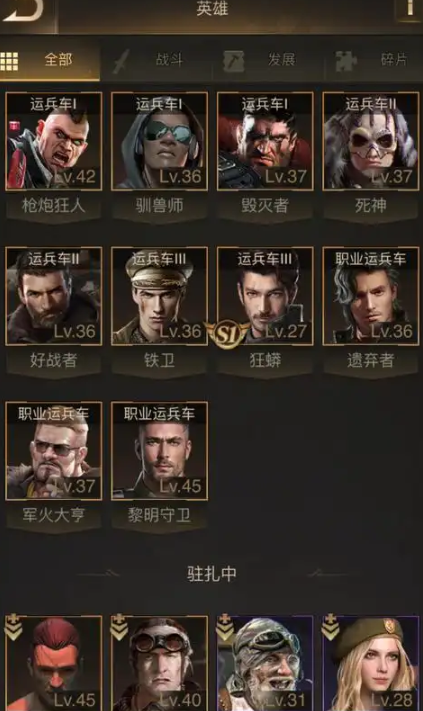Tap the puzzle piece icon for 碎片

coord(345,61)
